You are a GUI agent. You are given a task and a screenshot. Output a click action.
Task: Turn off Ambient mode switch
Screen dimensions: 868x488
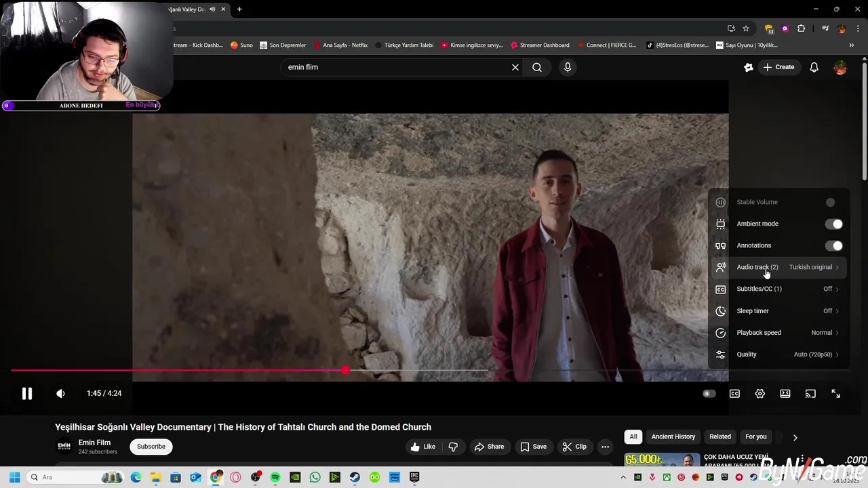coord(834,224)
